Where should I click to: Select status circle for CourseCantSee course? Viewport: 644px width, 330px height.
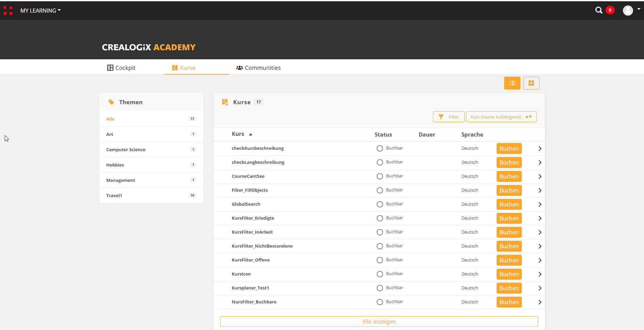coord(380,176)
